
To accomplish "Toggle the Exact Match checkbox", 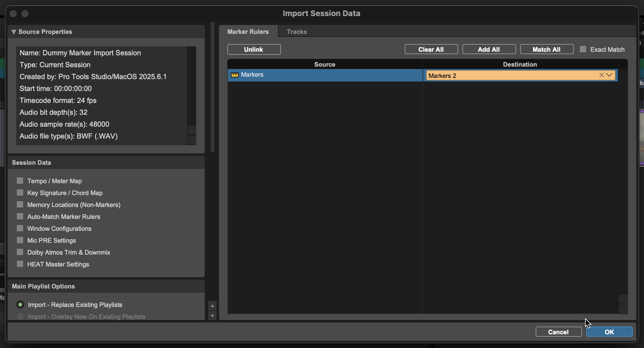I will (x=583, y=49).
